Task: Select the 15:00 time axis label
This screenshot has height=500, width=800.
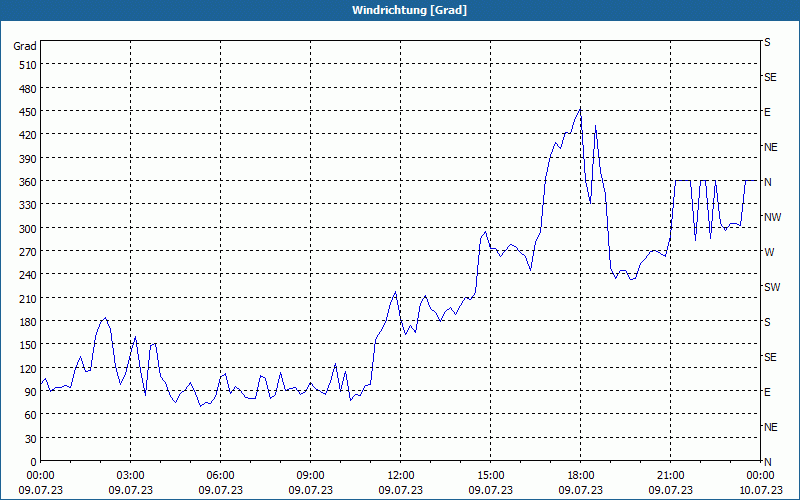Action: tap(490, 475)
